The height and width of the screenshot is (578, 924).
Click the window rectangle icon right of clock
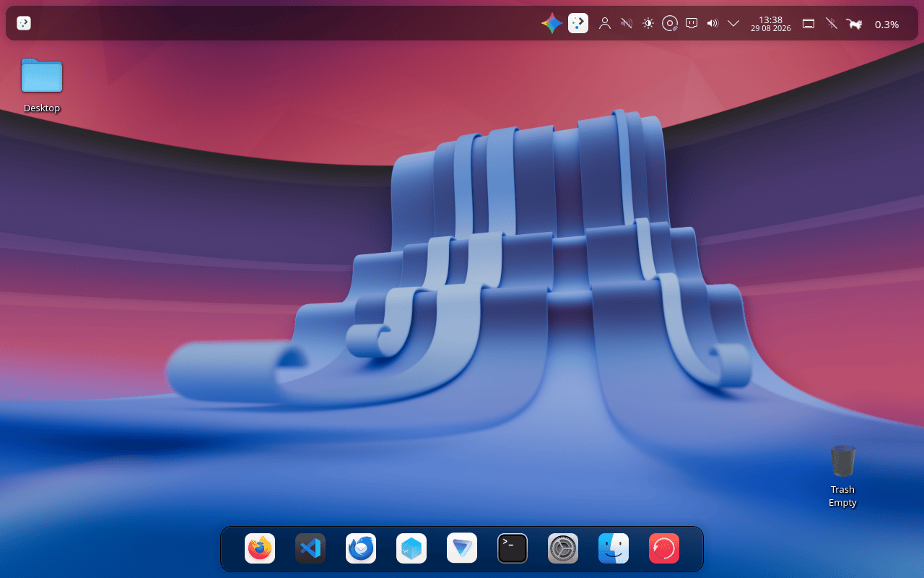[x=809, y=23]
